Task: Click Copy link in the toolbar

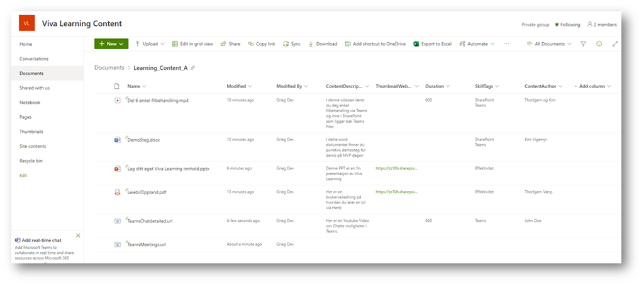Action: (x=262, y=43)
